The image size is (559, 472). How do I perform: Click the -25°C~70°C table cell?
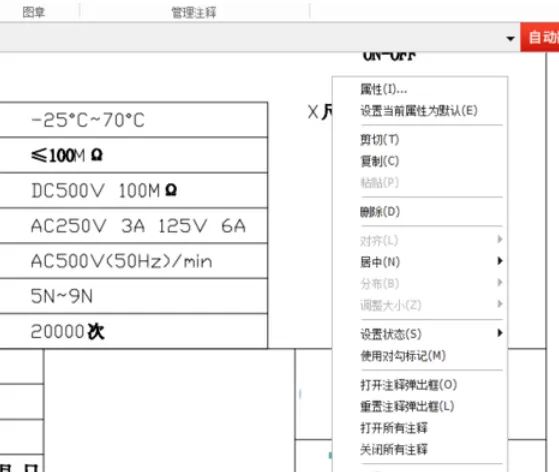click(x=133, y=120)
